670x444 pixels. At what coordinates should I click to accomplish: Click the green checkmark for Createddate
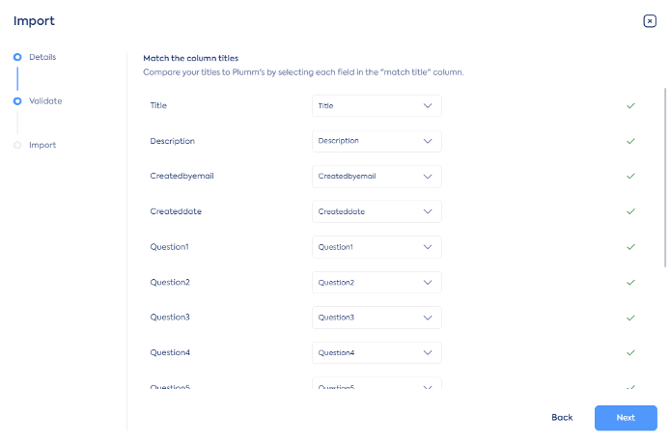point(631,212)
